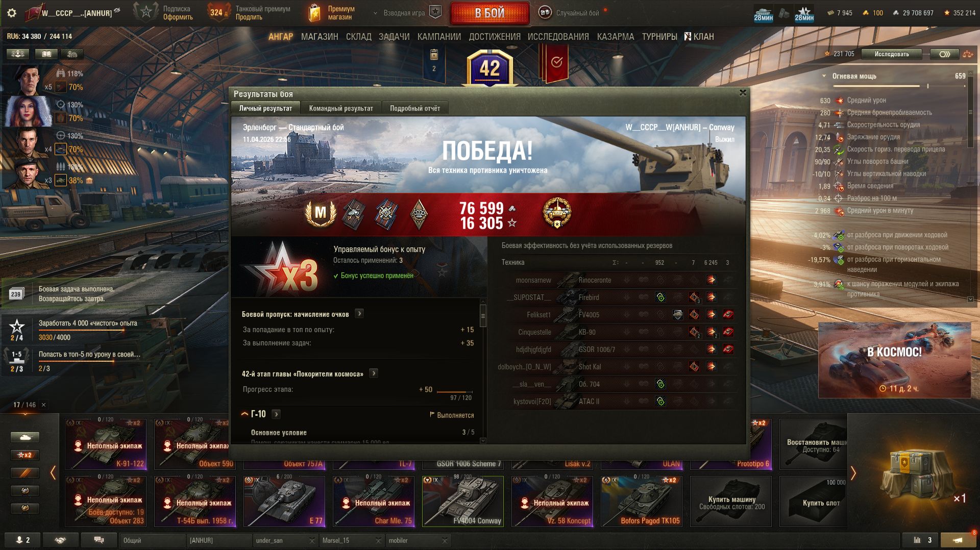980x550 pixels.
Task: Open the МАГАЗИН menu section
Action: (x=320, y=37)
